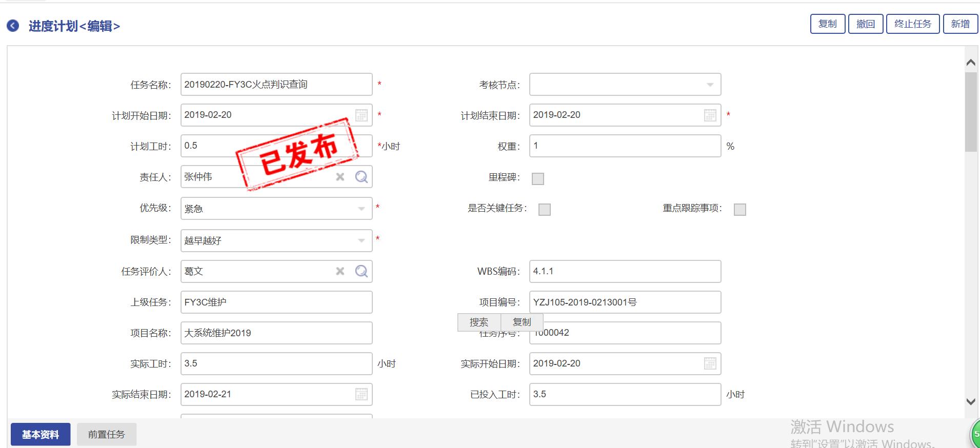This screenshot has height=448, width=980.
Task: Open calendar picker for 实际开始日期
Action: pyautogui.click(x=710, y=363)
